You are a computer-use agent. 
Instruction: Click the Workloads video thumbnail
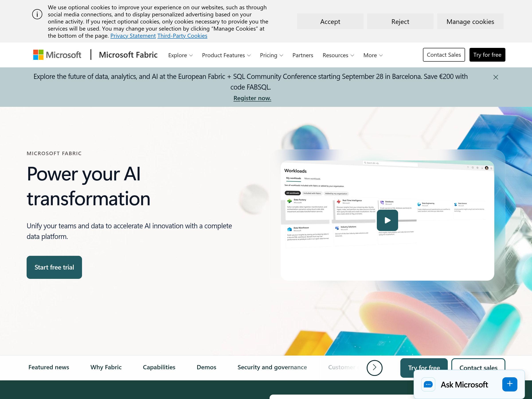click(x=387, y=220)
